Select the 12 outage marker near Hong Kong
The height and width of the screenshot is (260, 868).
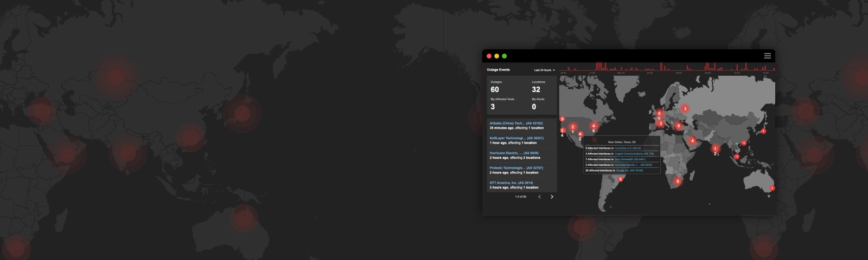(744, 143)
